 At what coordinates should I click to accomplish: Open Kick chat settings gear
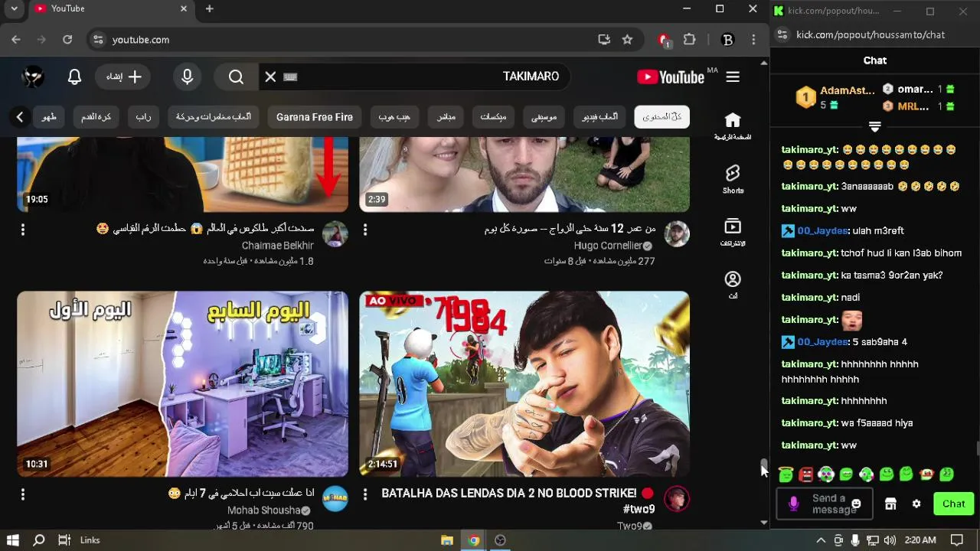point(916,504)
